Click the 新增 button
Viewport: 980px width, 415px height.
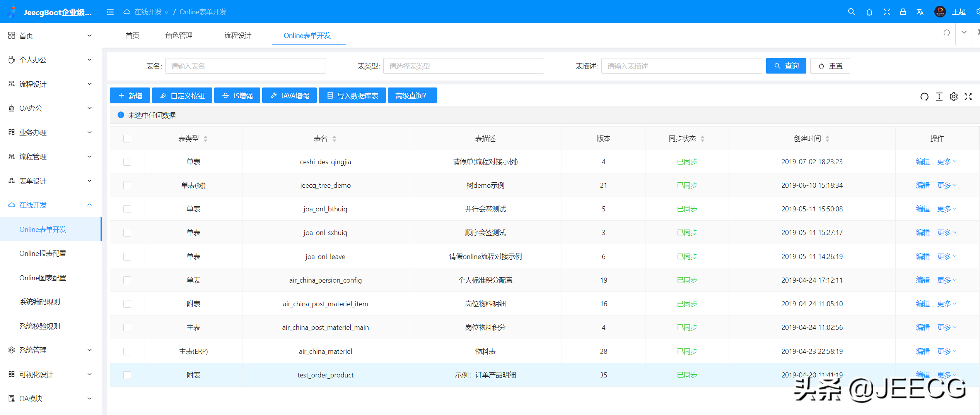pyautogui.click(x=130, y=95)
